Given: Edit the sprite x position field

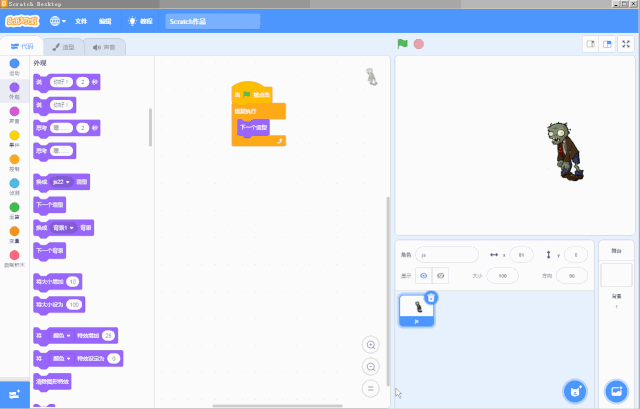Looking at the screenshot, I should coord(521,255).
